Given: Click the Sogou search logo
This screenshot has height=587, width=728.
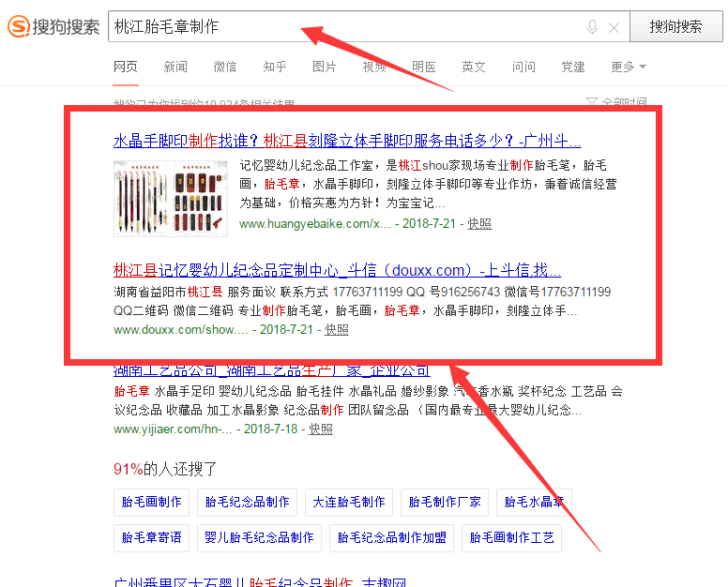Looking at the screenshot, I should click(x=53, y=26).
